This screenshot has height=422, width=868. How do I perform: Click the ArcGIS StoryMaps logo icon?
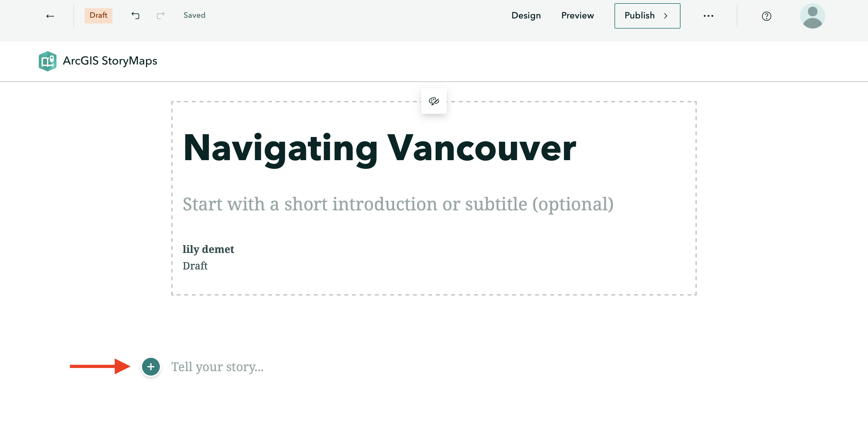pyautogui.click(x=47, y=61)
